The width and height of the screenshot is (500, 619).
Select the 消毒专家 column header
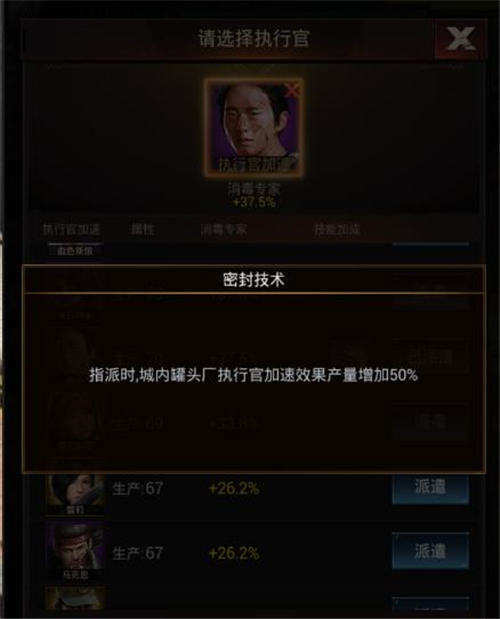click(x=224, y=229)
